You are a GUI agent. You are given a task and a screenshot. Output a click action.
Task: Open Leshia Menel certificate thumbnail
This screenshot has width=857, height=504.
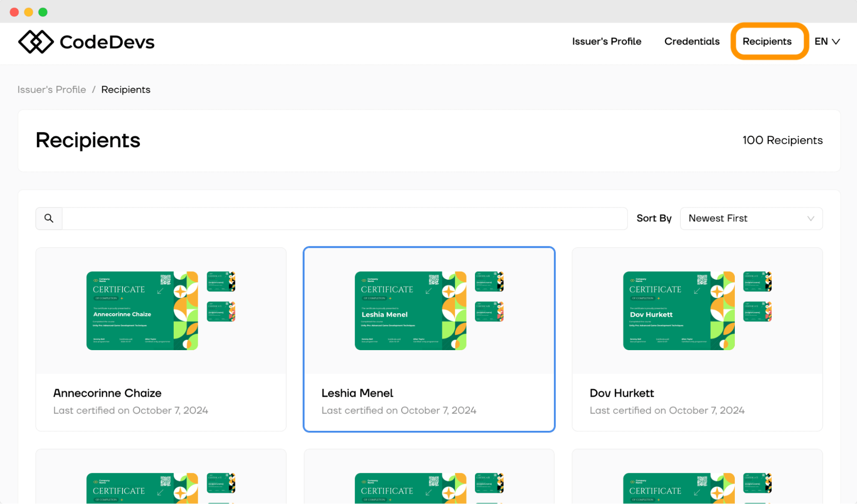point(410,311)
